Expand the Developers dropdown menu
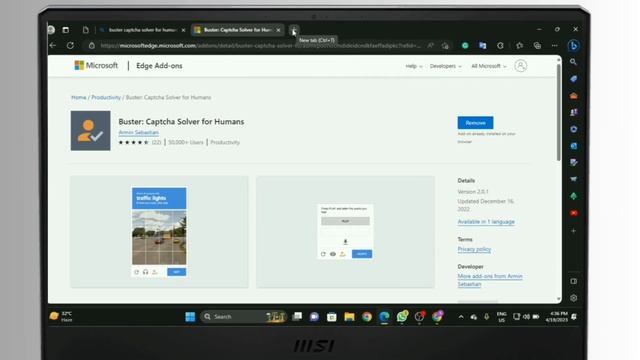Image resolution: width=640 pixels, height=360 pixels. [445, 66]
